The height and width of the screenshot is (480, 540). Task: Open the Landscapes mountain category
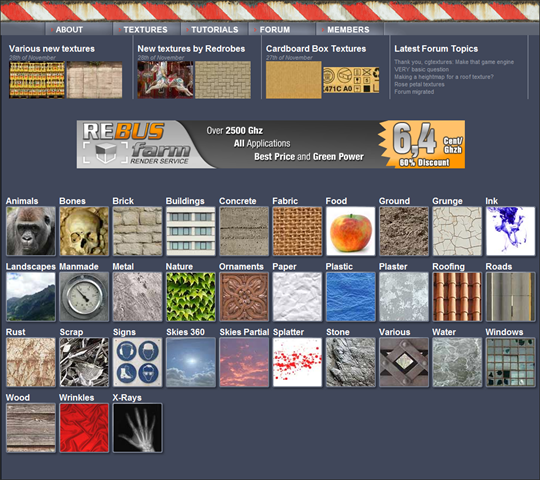[31, 297]
